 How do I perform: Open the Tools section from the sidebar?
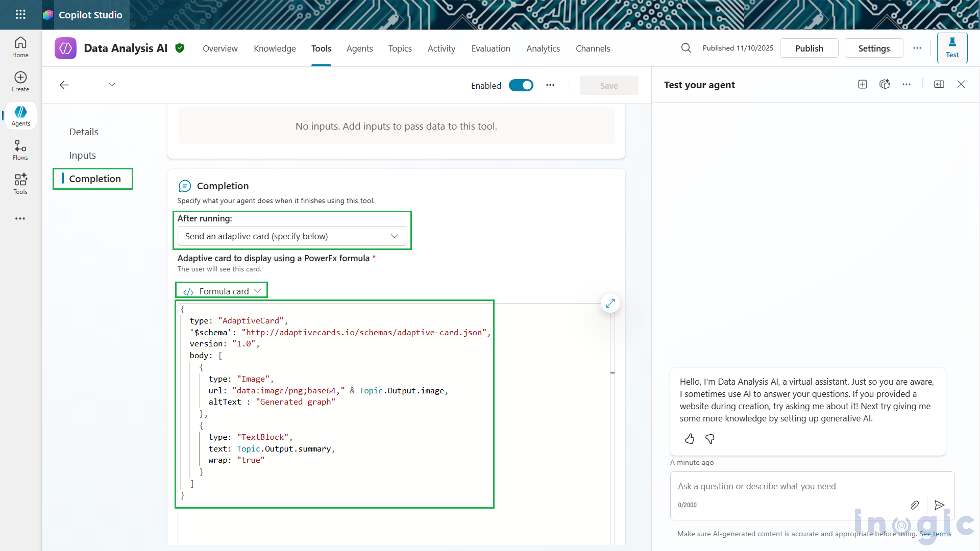[20, 184]
